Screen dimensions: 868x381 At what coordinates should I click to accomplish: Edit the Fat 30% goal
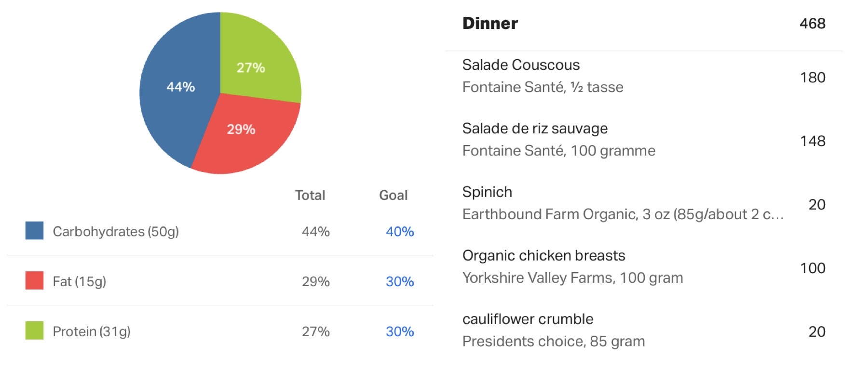[x=400, y=282]
